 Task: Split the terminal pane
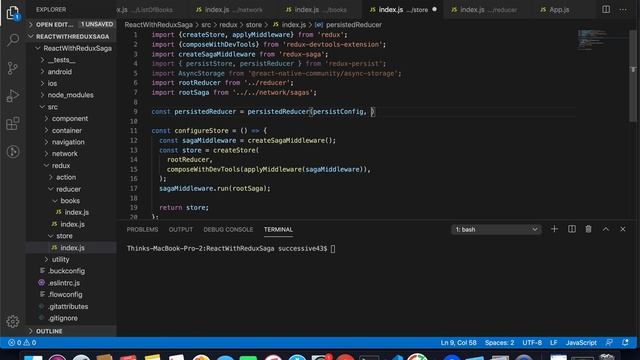point(572,229)
